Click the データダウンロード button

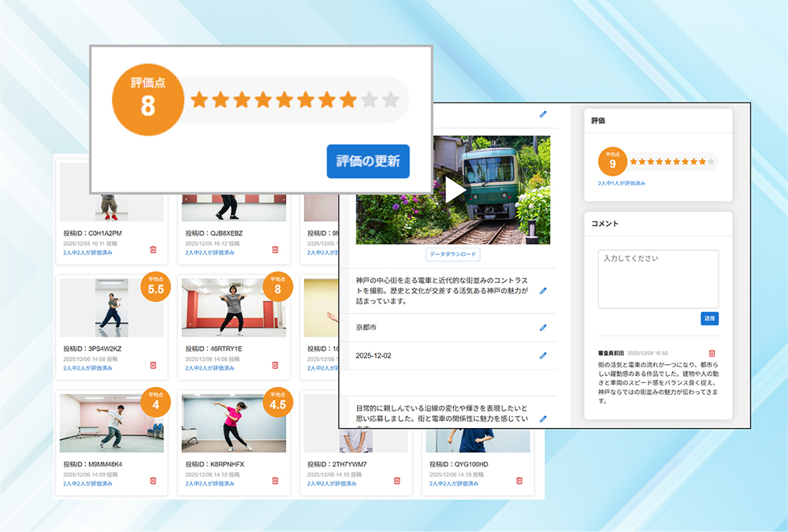[x=453, y=255]
